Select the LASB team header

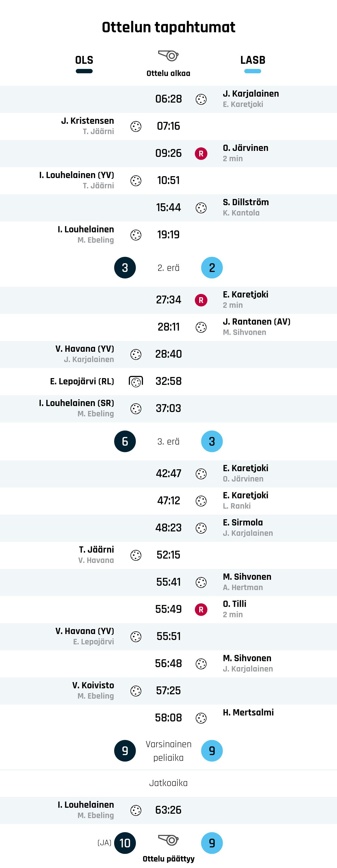coord(253,61)
